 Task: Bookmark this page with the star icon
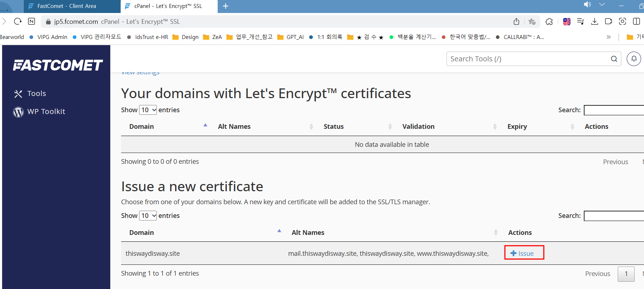point(532,22)
